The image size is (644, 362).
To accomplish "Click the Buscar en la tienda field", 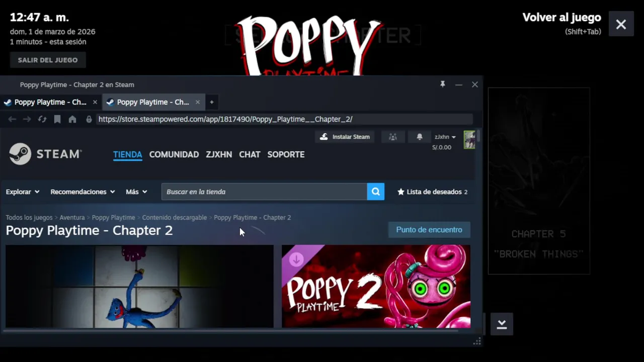I will (x=264, y=192).
